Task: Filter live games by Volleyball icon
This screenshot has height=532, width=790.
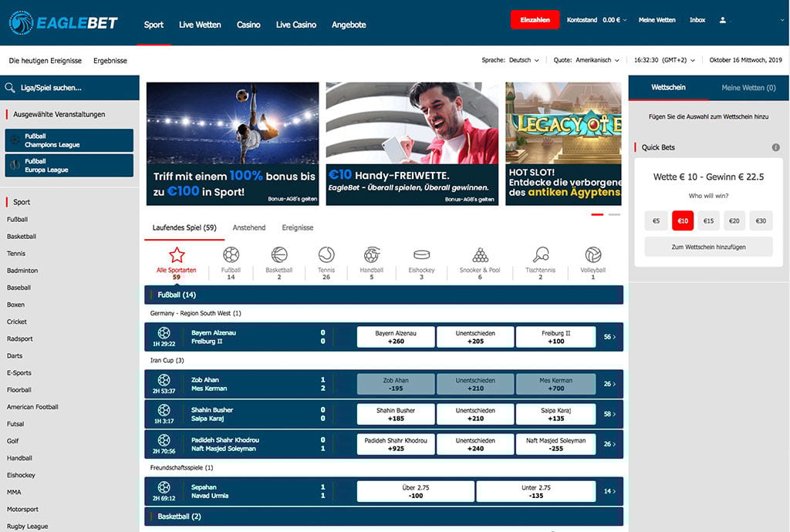Action: (x=593, y=254)
